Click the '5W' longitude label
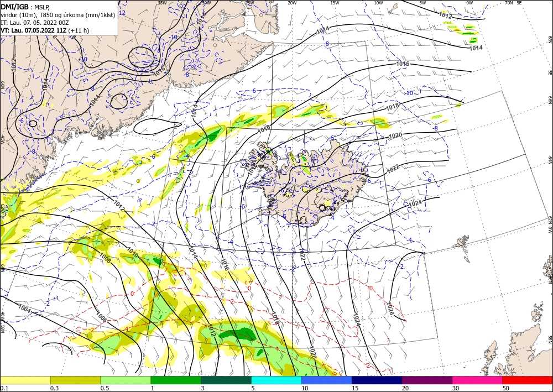 tap(422, 2)
